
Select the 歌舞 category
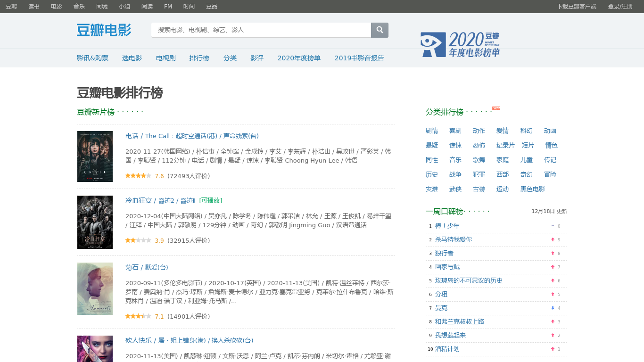pyautogui.click(x=479, y=160)
